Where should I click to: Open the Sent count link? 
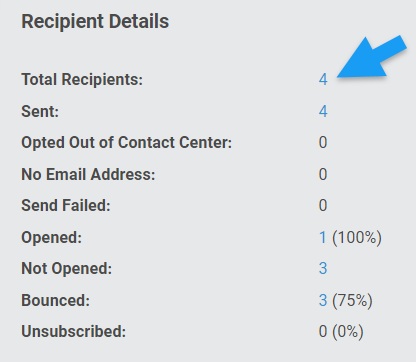tap(323, 111)
